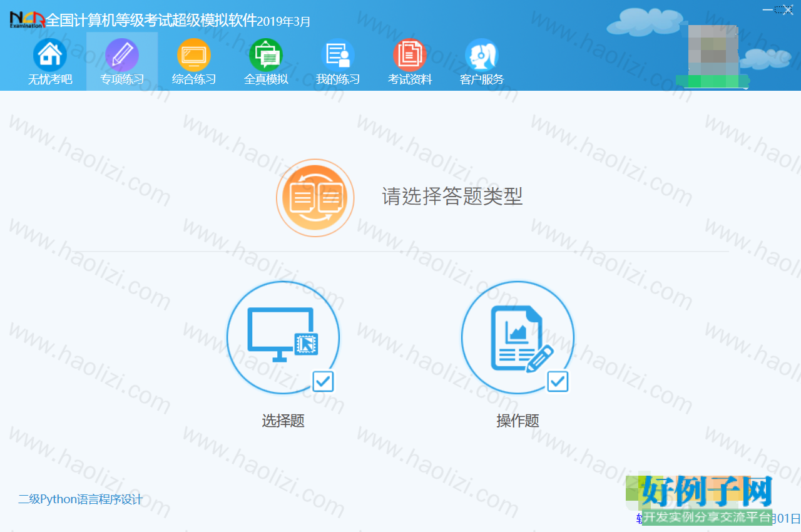Click the orange answer-type books icon

tap(315, 198)
